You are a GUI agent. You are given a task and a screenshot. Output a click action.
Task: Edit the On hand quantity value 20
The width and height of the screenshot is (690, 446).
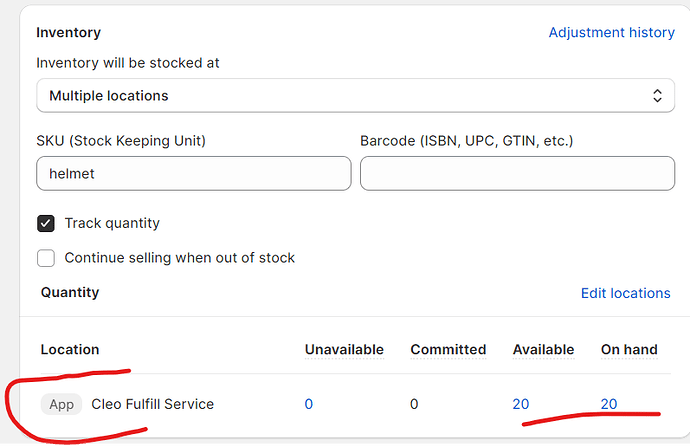click(x=608, y=404)
